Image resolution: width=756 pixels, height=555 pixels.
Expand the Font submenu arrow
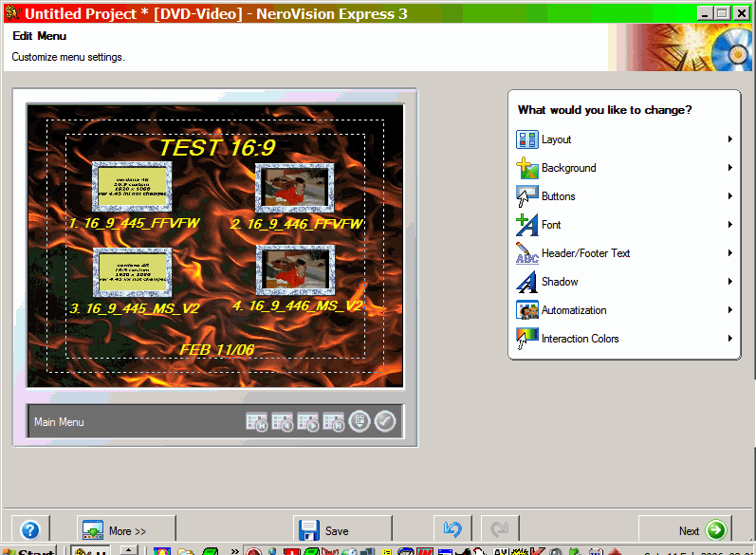[x=729, y=225]
